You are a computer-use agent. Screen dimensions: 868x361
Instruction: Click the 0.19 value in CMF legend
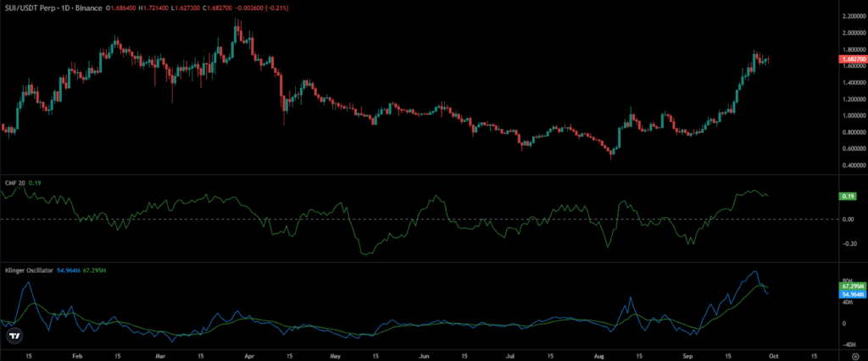(34, 182)
